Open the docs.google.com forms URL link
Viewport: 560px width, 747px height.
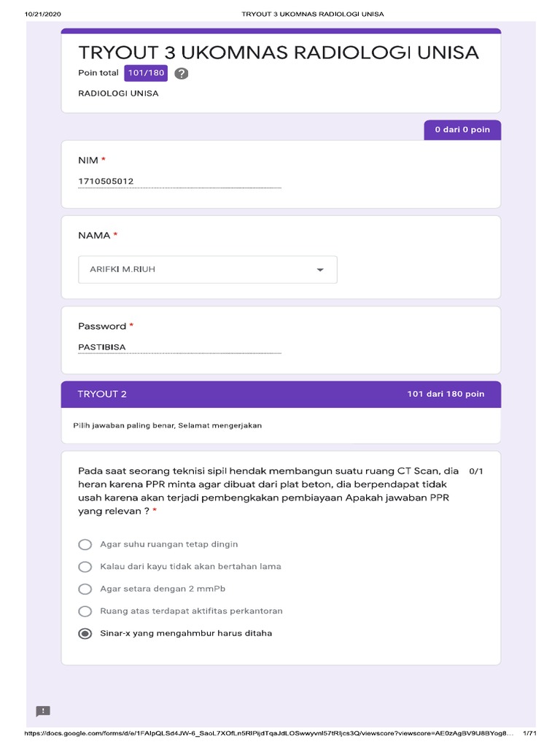pos(269,733)
